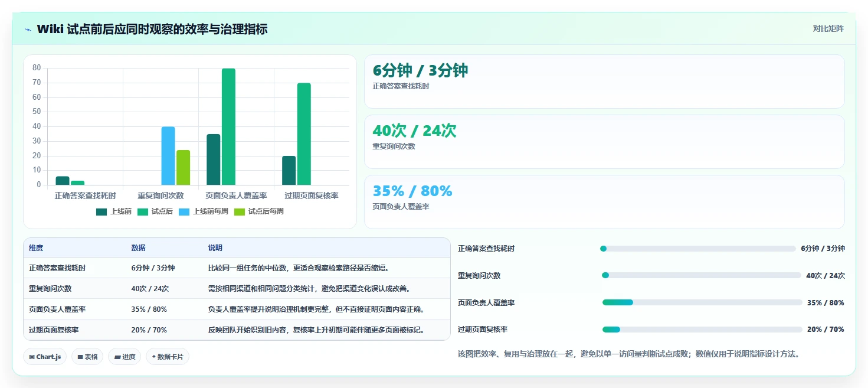Image resolution: width=868 pixels, height=388 pixels.
Task: Click the 试点后 bar for 过期页面复核率
Action: [304, 134]
